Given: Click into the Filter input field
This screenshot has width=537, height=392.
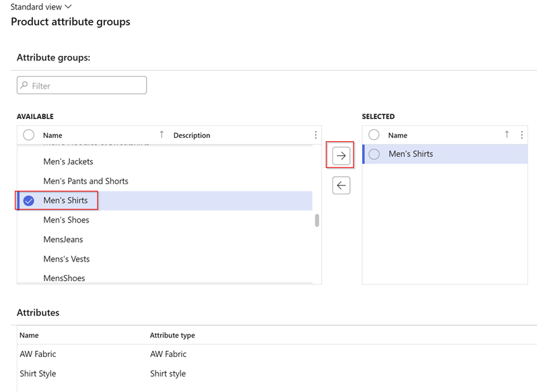Looking at the screenshot, I should tap(81, 85).
